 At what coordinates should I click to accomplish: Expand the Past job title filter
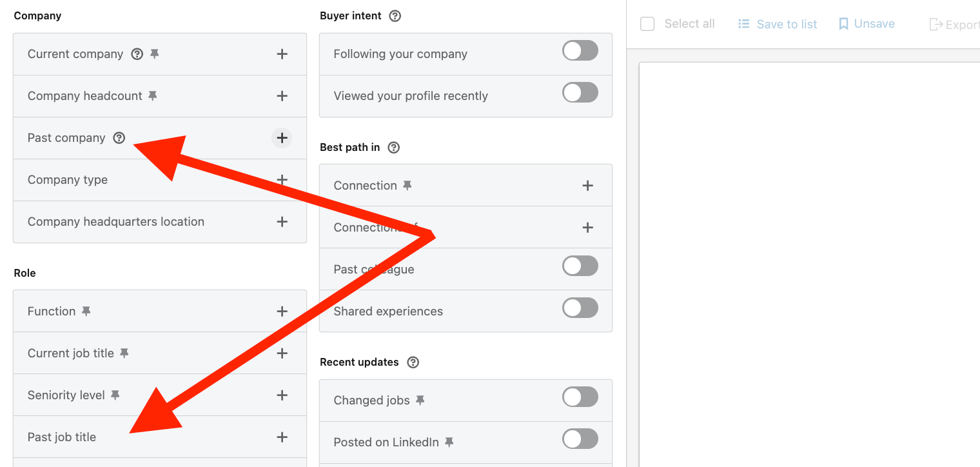click(282, 437)
